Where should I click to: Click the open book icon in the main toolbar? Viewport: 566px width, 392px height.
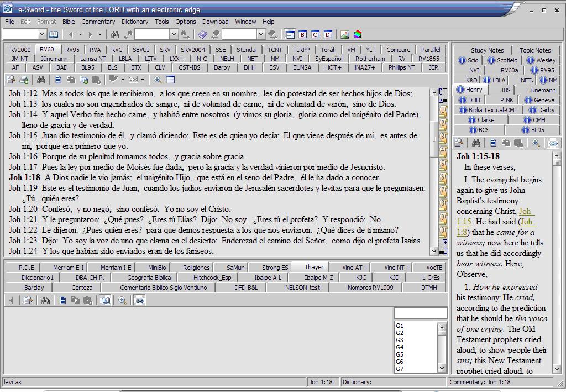click(54, 34)
